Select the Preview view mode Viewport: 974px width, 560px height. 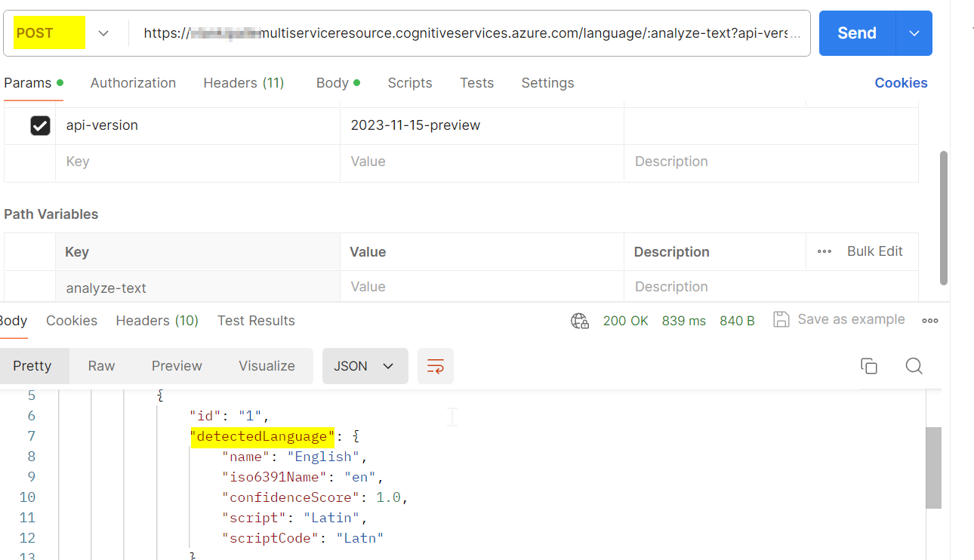(x=177, y=366)
